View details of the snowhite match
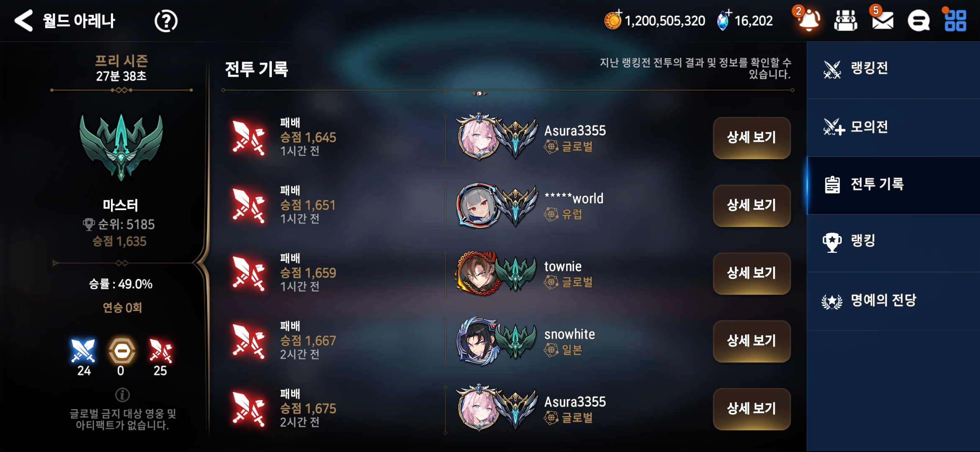This screenshot has height=452, width=980. coord(752,341)
